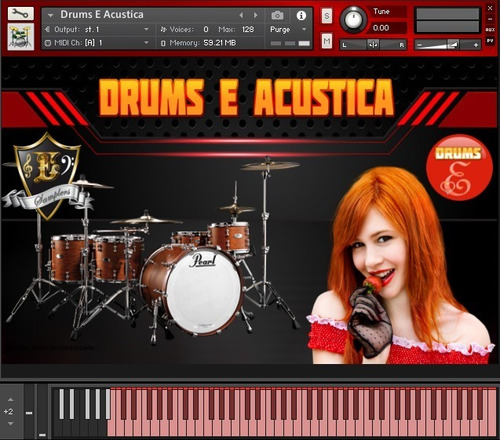The image size is (500, 440).
Task: Open the Purge menu dropdown
Action: 288,29
